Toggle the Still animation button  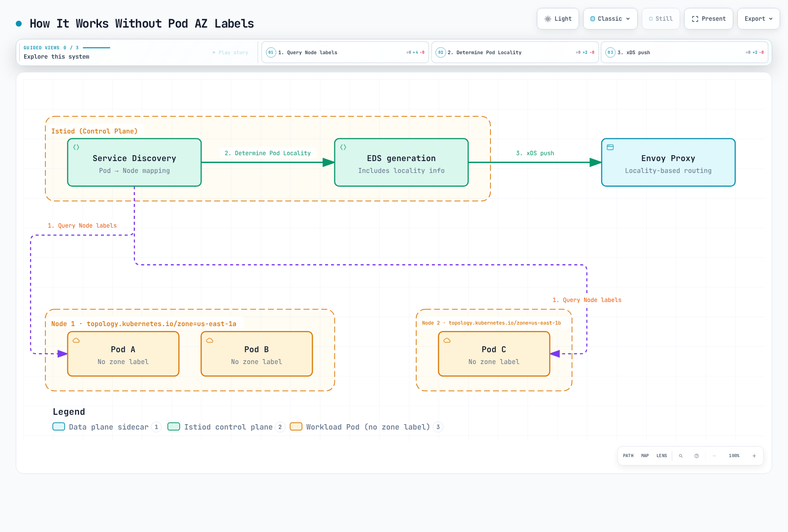click(x=661, y=19)
